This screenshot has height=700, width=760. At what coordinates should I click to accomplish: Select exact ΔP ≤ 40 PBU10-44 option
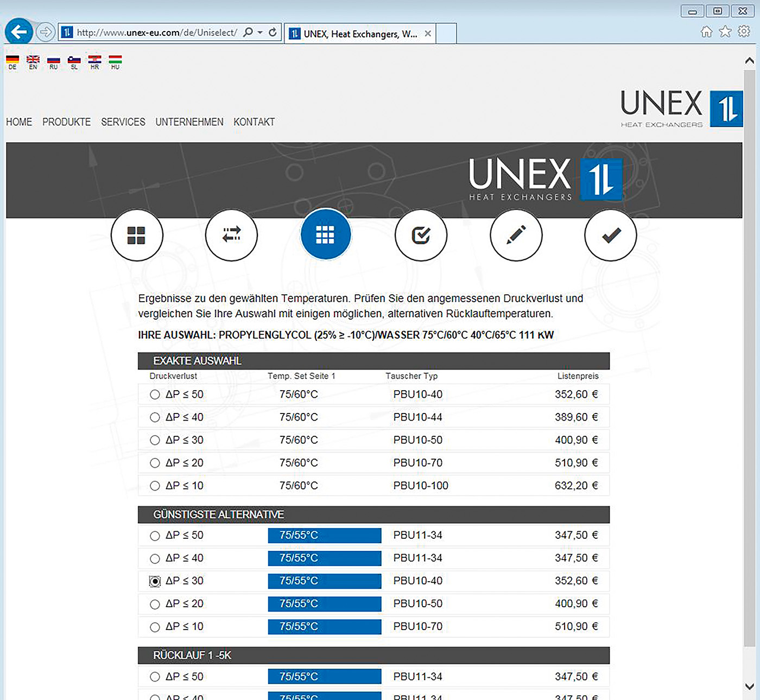tap(155, 417)
